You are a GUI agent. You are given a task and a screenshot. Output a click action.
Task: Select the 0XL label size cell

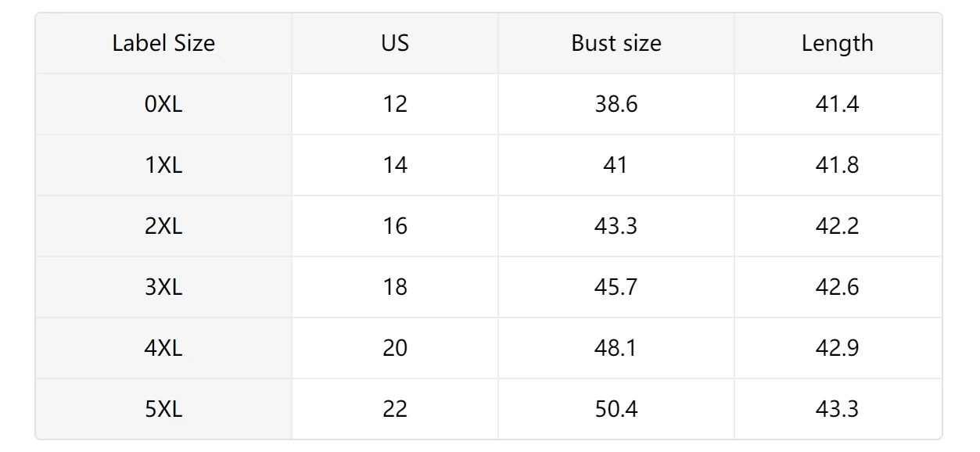163,104
